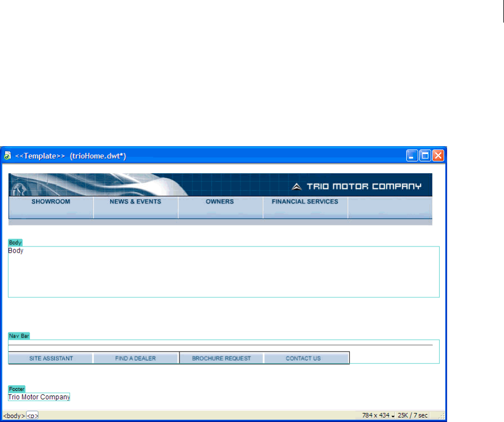
Task: Click inside the Body editable region text
Action: (x=16, y=250)
